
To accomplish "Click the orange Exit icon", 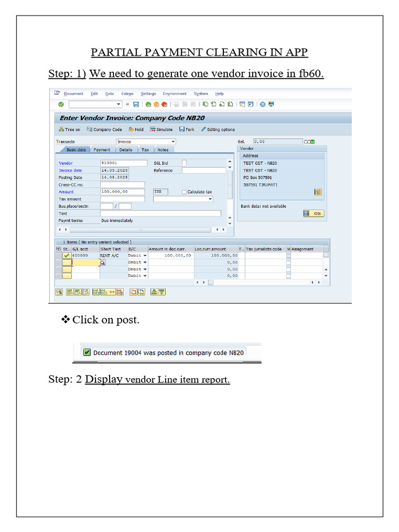I will tap(156, 104).
